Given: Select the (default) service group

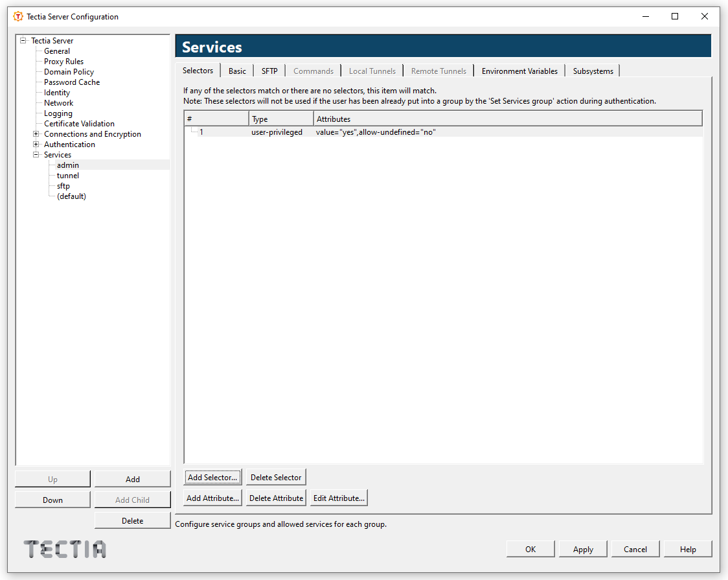Looking at the screenshot, I should coord(71,196).
